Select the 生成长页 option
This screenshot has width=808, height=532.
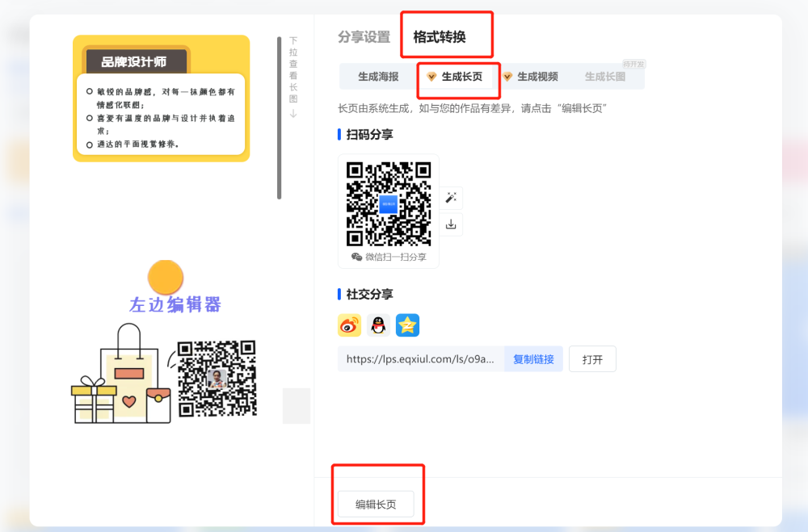[x=455, y=77]
